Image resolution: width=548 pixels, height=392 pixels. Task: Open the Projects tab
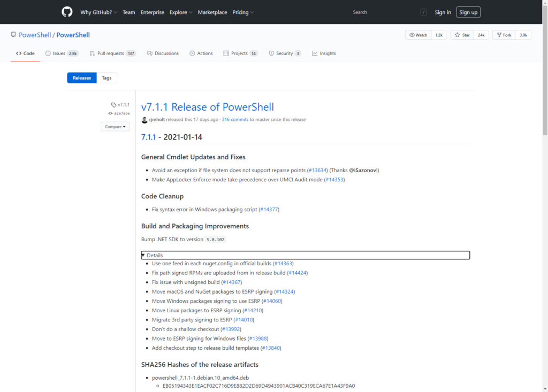(240, 53)
